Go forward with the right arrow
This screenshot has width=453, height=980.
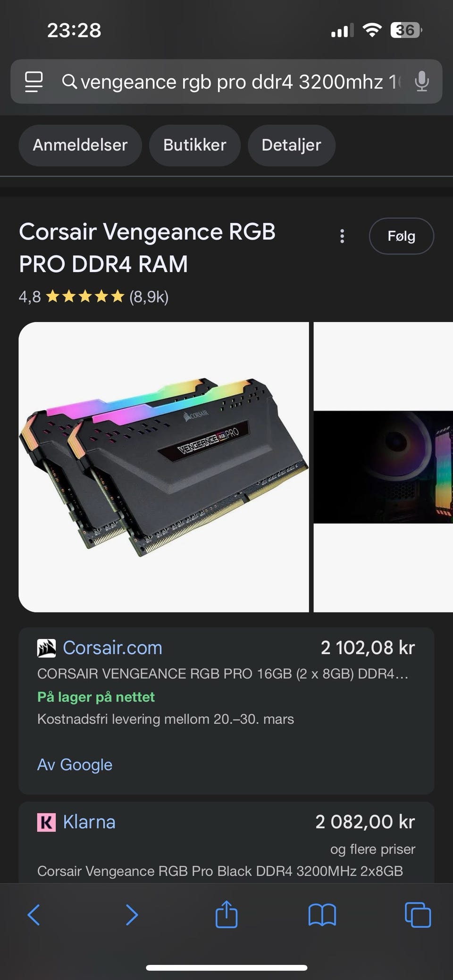(132, 915)
